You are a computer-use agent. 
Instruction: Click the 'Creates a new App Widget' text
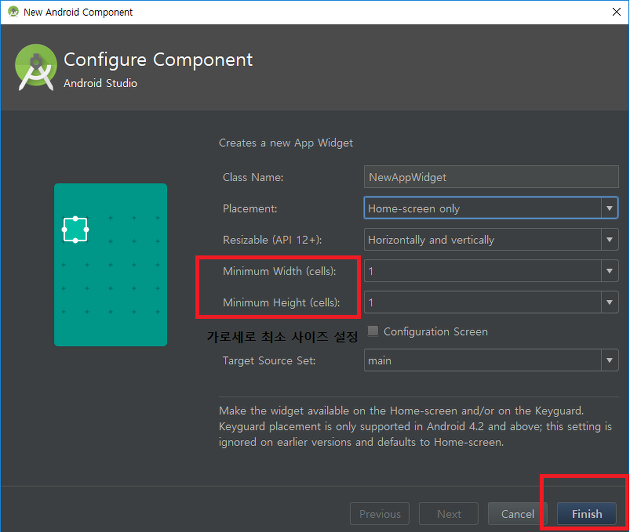coord(286,143)
